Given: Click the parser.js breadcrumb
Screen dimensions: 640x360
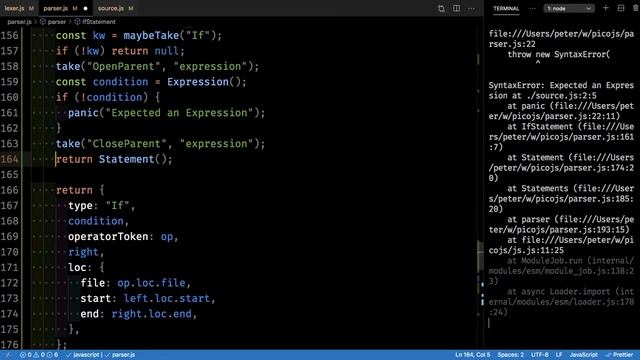Looking at the screenshot, I should 19,22.
